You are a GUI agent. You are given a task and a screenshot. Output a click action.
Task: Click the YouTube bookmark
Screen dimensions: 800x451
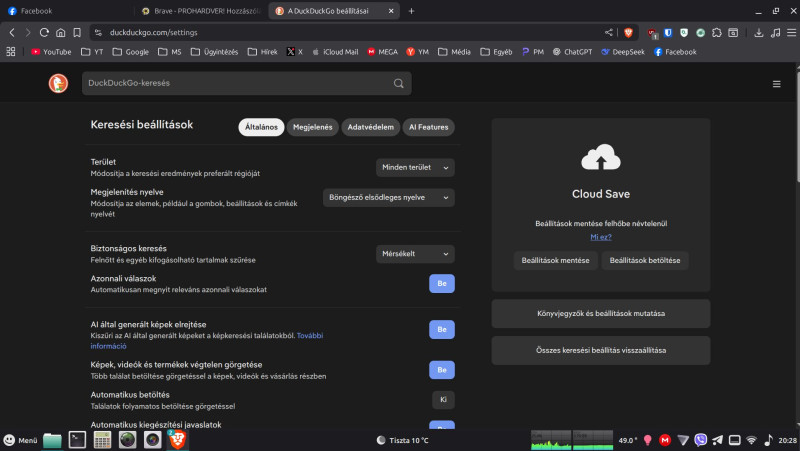(x=51, y=52)
